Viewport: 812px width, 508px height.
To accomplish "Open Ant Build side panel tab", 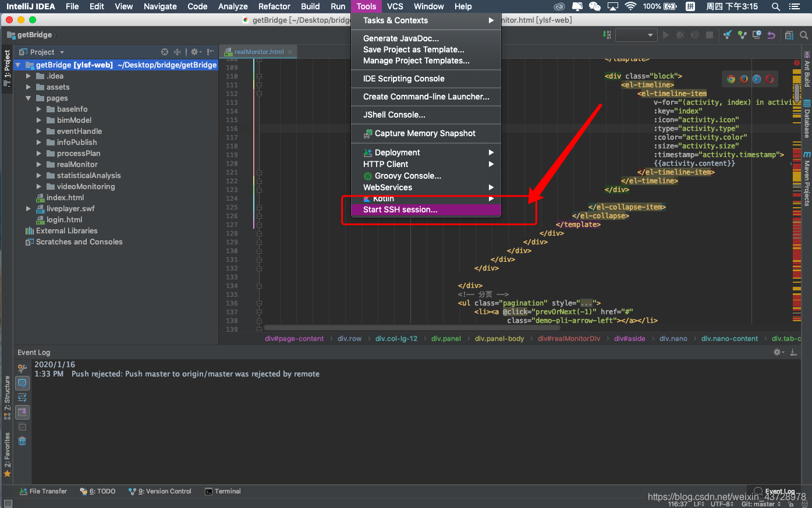I will click(807, 70).
